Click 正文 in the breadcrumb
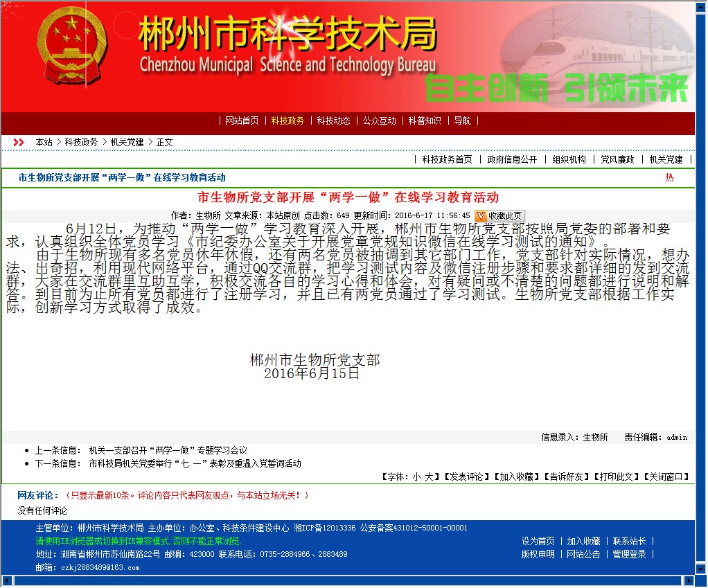This screenshot has width=708, height=588. pyautogui.click(x=164, y=143)
